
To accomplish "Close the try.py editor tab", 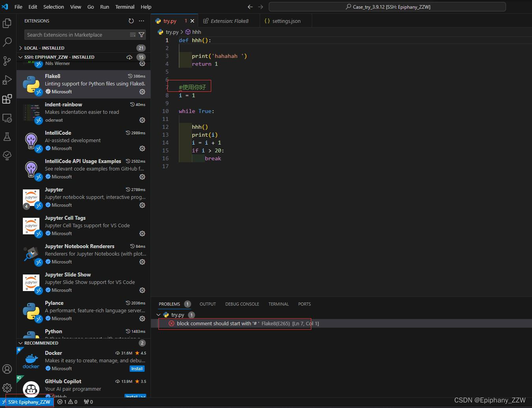I will [x=192, y=21].
